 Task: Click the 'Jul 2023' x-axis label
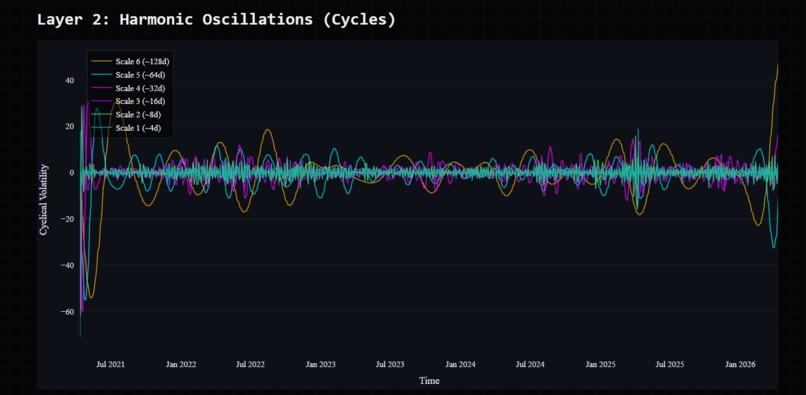(x=390, y=364)
